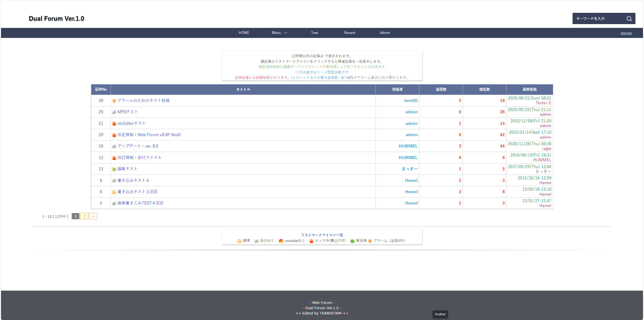Open thread アップデート：ver. 8.0
Image resolution: width=644 pixels, height=320 pixels.
[x=138, y=146]
